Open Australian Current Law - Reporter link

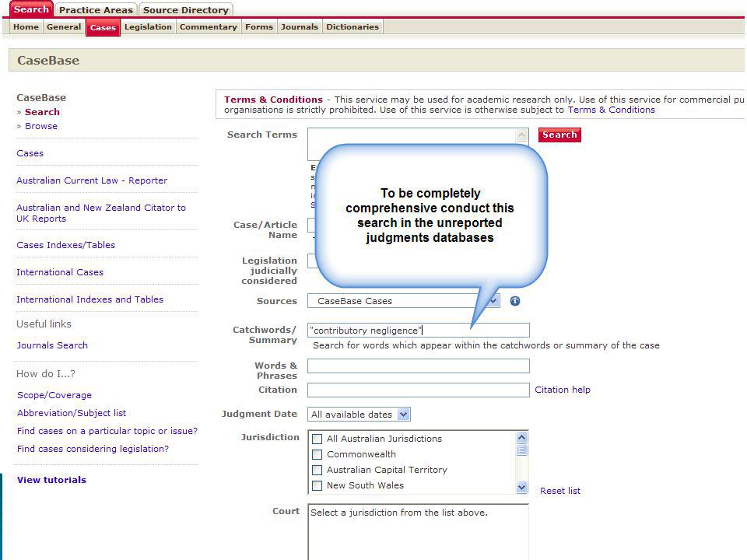pyautogui.click(x=92, y=180)
